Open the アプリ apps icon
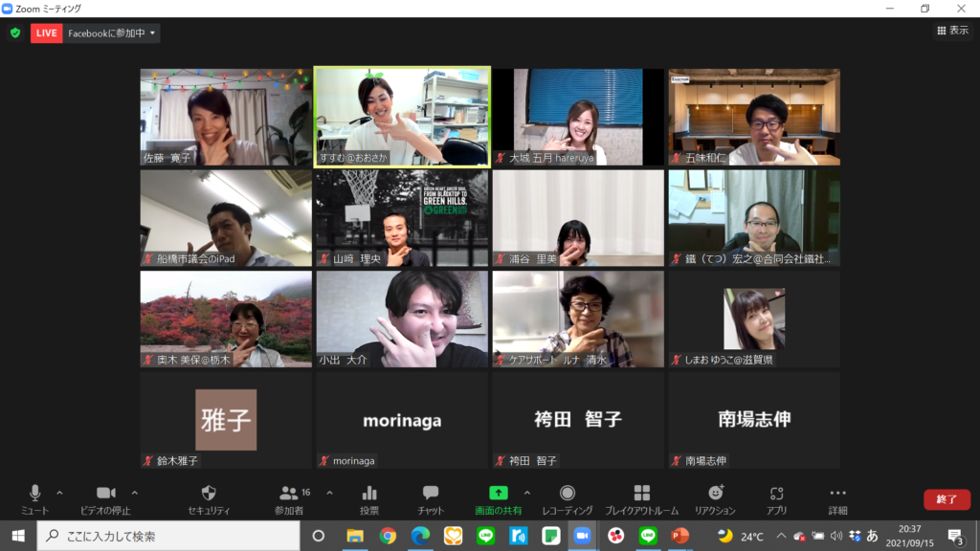Screen dimensions: 980x551 click(x=776, y=498)
